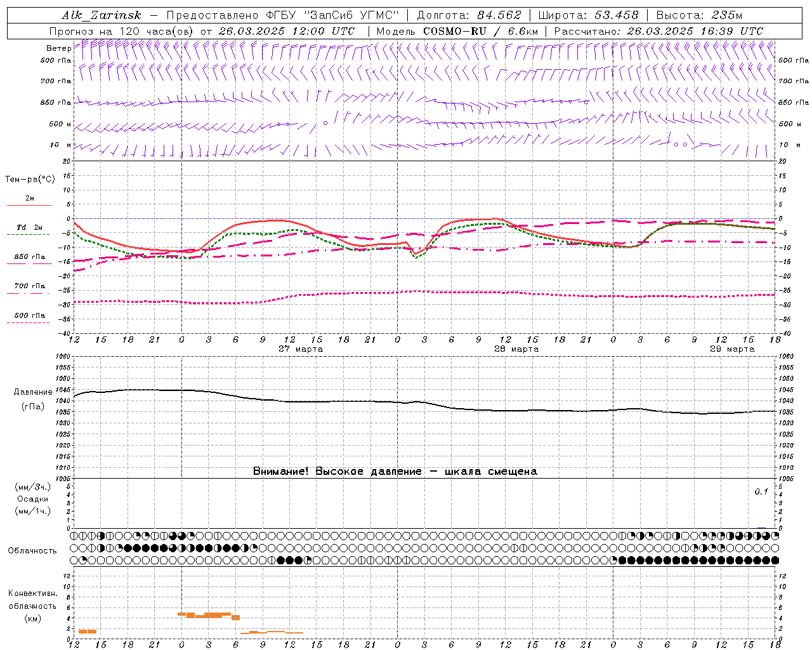Viewport: 812px width, 650px height.
Task: Click the Широта: 53.458 latitude value
Action: [x=588, y=15]
